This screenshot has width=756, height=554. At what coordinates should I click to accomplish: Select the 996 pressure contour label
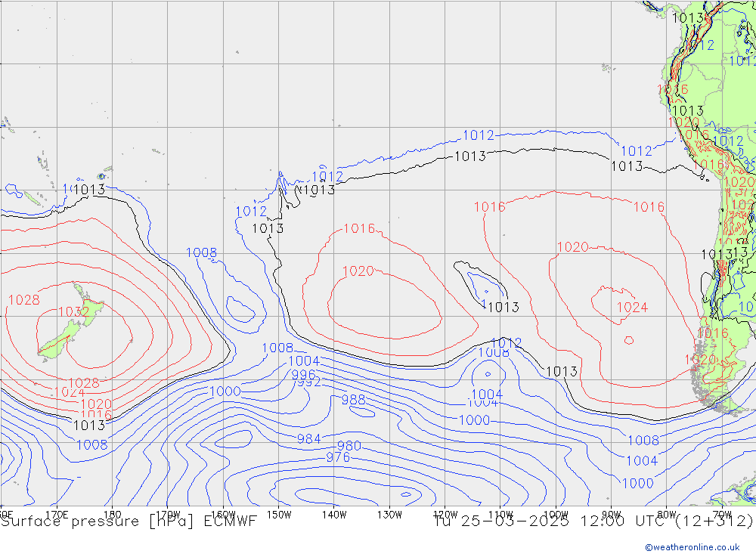(x=303, y=375)
